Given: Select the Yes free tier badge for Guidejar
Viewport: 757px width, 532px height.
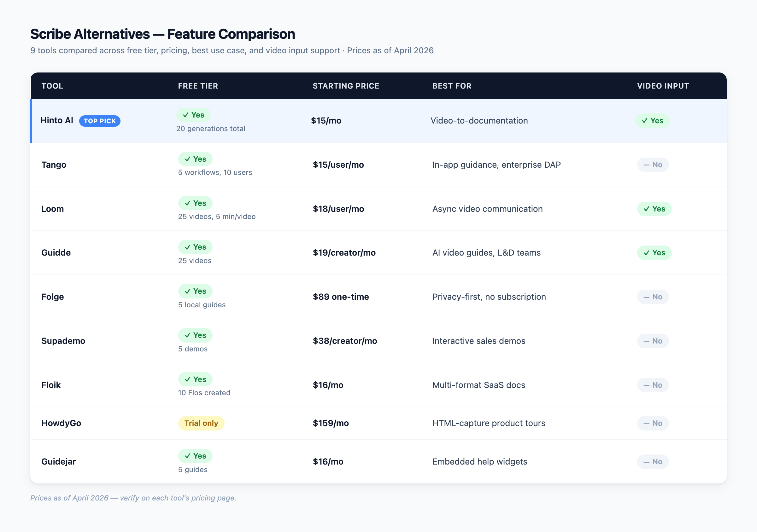Looking at the screenshot, I should (x=195, y=456).
